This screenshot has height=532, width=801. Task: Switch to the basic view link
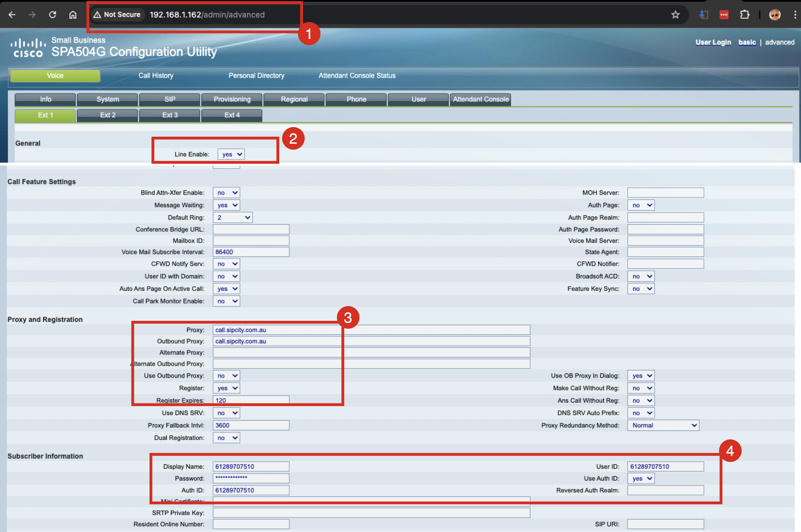click(747, 42)
